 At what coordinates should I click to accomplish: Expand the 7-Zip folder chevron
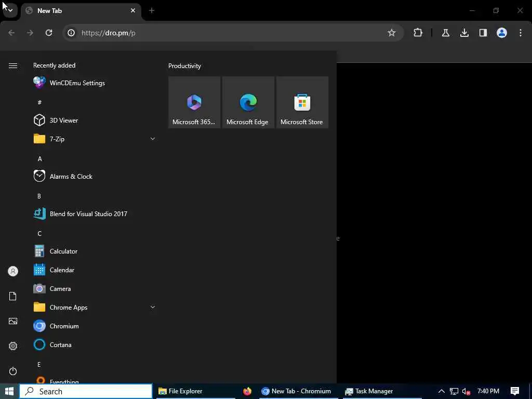[153, 139]
